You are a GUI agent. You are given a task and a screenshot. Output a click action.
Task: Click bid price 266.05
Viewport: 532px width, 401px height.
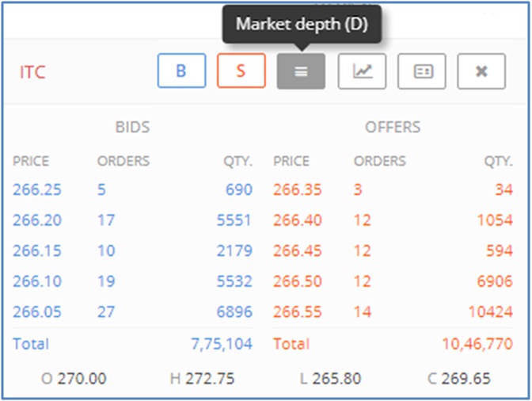[x=36, y=311]
